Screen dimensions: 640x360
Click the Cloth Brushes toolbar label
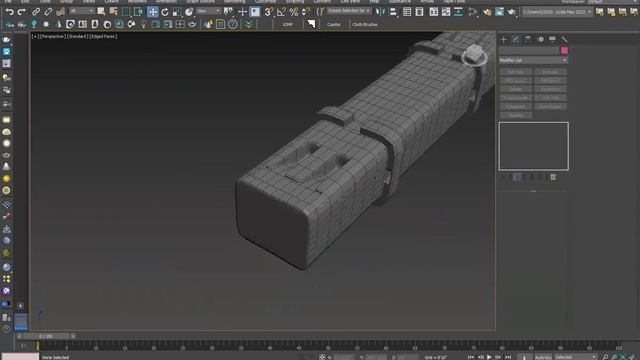[x=365, y=24]
